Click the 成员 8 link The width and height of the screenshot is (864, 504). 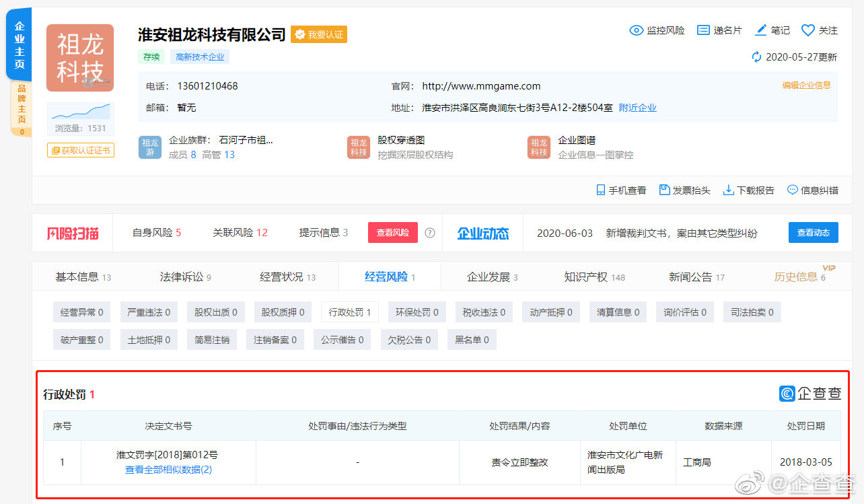[182, 155]
